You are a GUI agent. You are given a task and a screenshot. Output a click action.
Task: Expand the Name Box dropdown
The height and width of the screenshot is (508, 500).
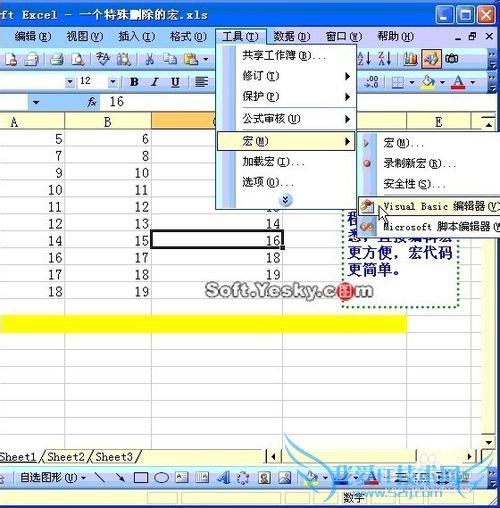(36, 102)
